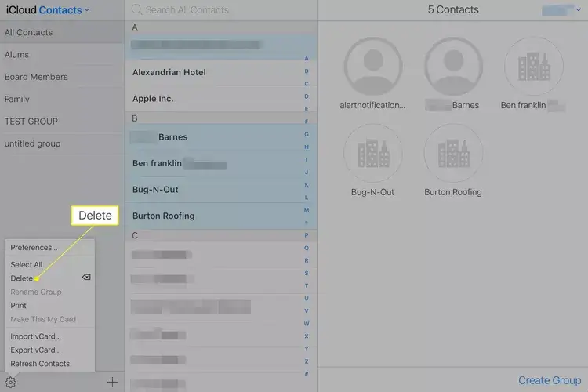Choose Preferences... from the gear menu

point(34,248)
